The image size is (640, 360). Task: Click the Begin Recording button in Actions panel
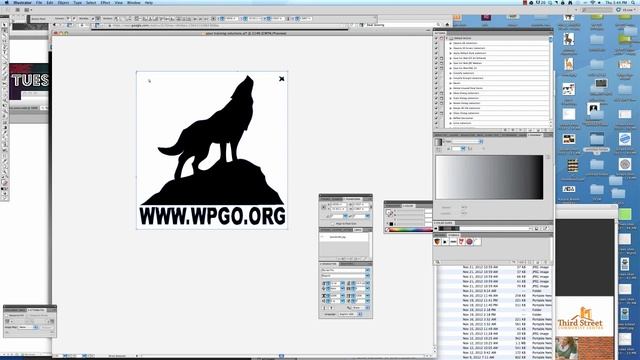point(513,130)
